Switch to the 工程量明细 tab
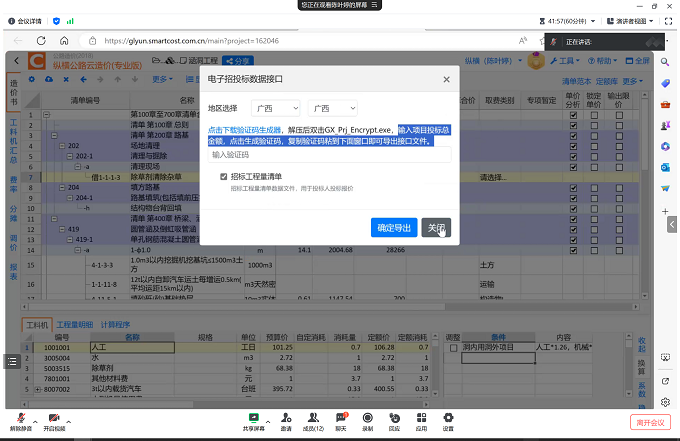680x441 pixels. 74,325
